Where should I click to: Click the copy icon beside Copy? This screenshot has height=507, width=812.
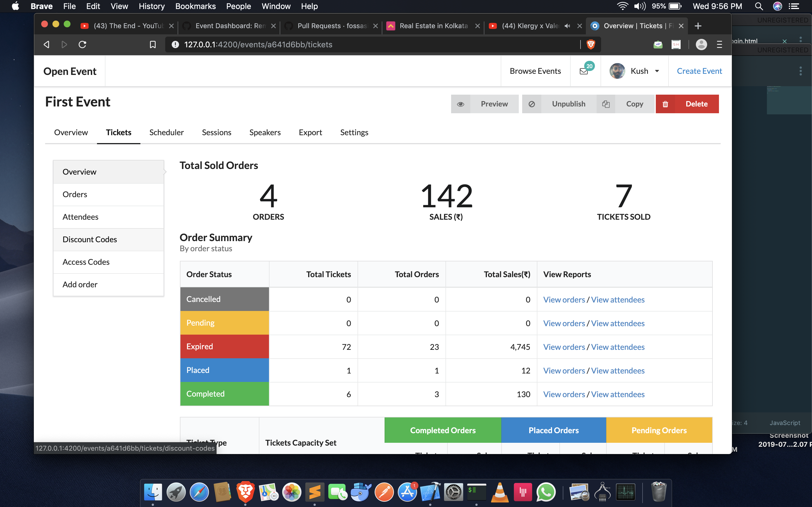click(x=606, y=104)
